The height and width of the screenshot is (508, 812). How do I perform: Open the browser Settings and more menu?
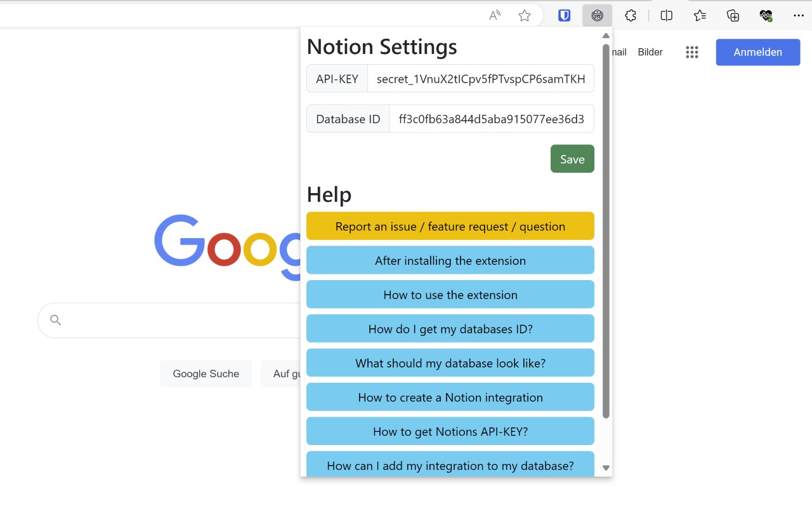(x=799, y=16)
